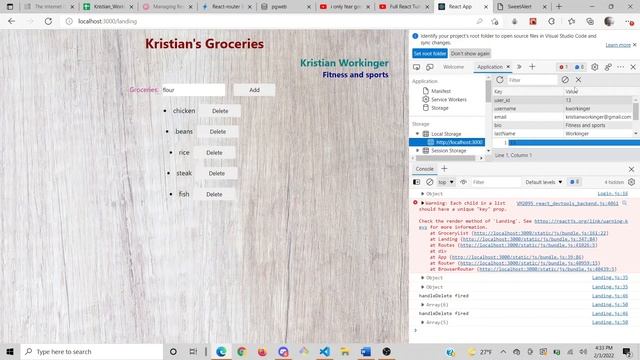Clear the console with the circle-slash icon

pyautogui.click(x=429, y=182)
